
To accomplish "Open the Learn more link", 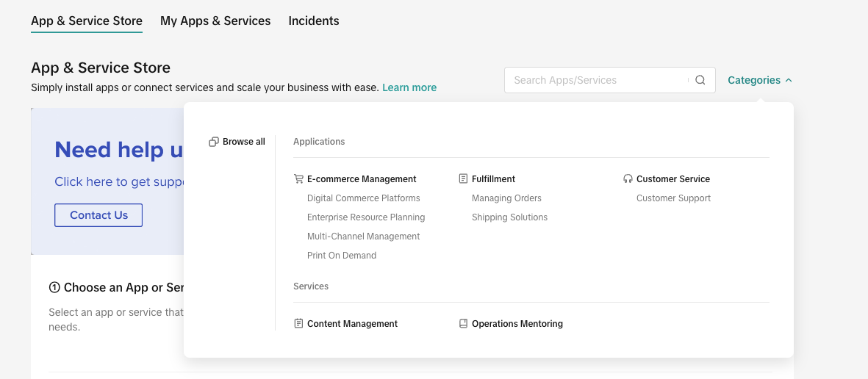I will (409, 87).
